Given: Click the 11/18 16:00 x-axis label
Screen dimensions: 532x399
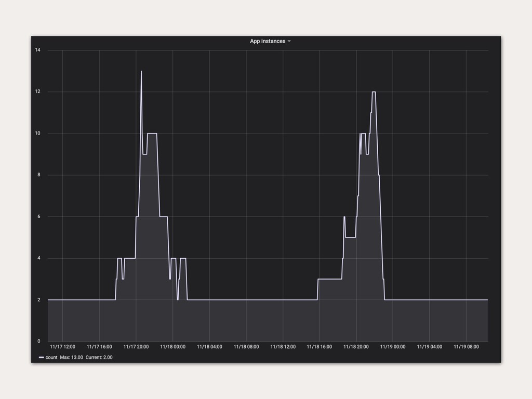Looking at the screenshot, I should coord(320,347).
